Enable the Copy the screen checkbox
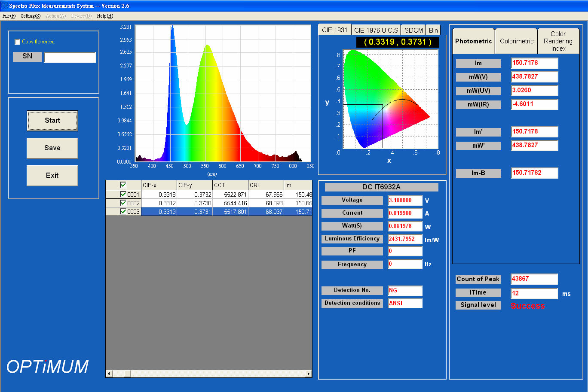The image size is (588, 392). (18, 42)
